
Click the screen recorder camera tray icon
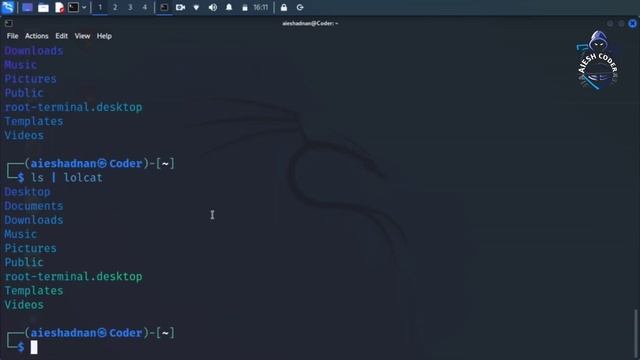pyautogui.click(x=180, y=7)
